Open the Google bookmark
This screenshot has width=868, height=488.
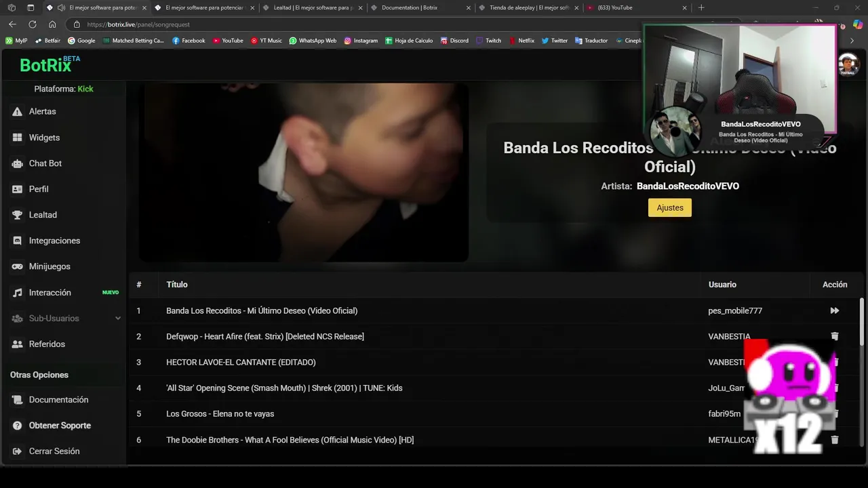(x=81, y=41)
